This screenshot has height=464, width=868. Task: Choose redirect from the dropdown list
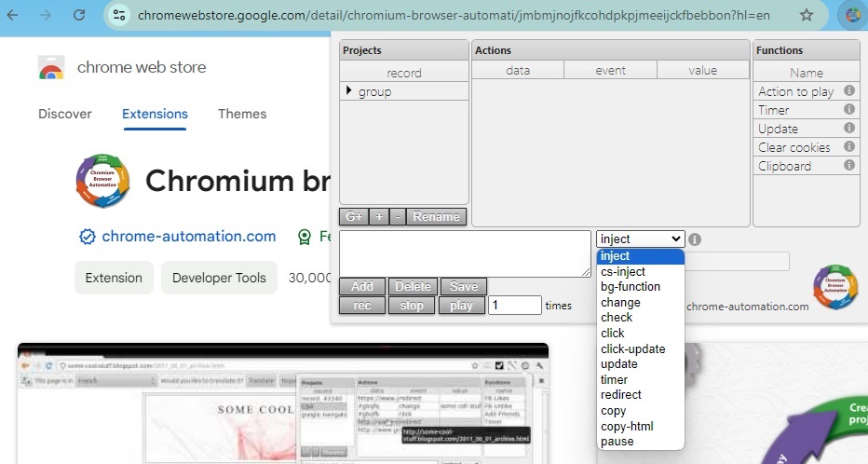pos(641,395)
